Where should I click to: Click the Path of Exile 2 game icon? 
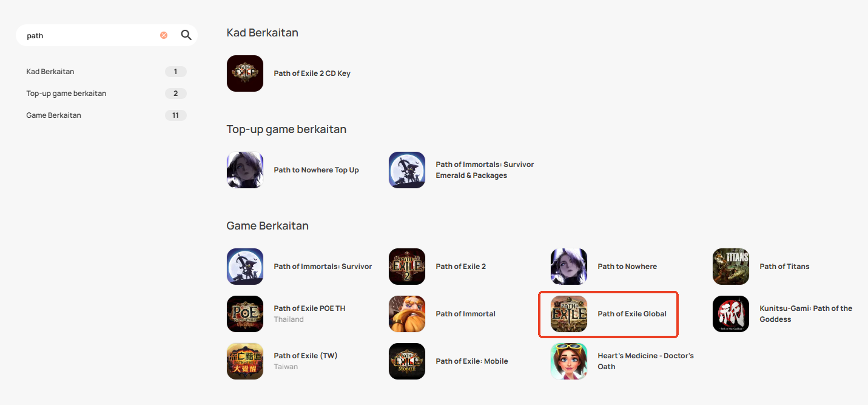[407, 267]
